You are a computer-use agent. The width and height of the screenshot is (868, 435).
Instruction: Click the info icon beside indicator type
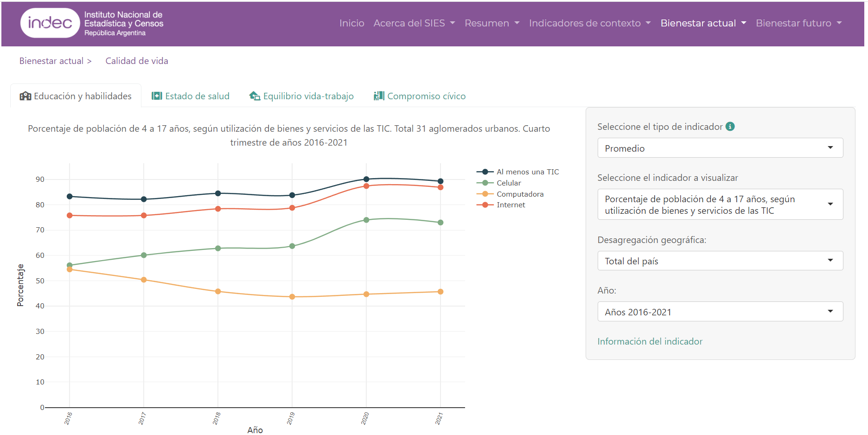(x=730, y=127)
